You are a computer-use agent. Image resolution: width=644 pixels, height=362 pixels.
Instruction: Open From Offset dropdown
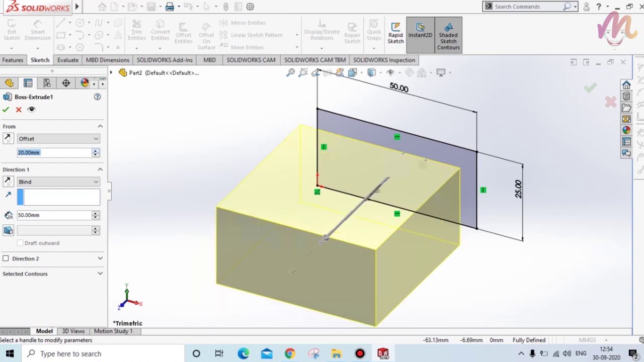click(58, 139)
